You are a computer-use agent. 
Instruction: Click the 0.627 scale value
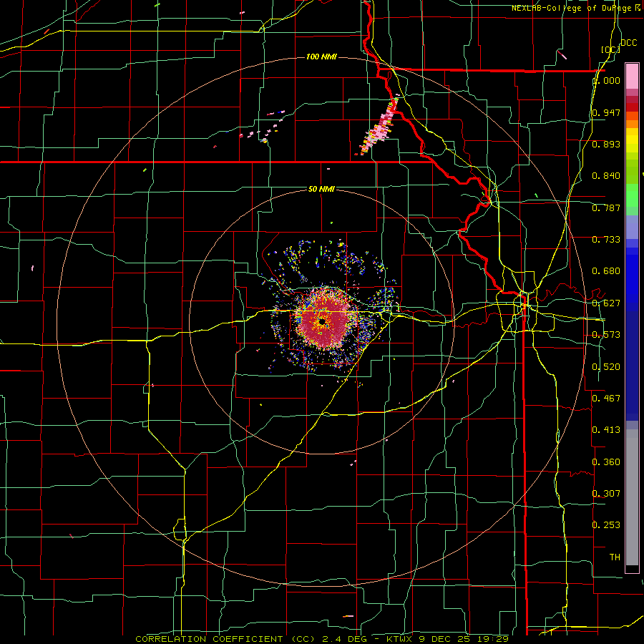click(606, 303)
